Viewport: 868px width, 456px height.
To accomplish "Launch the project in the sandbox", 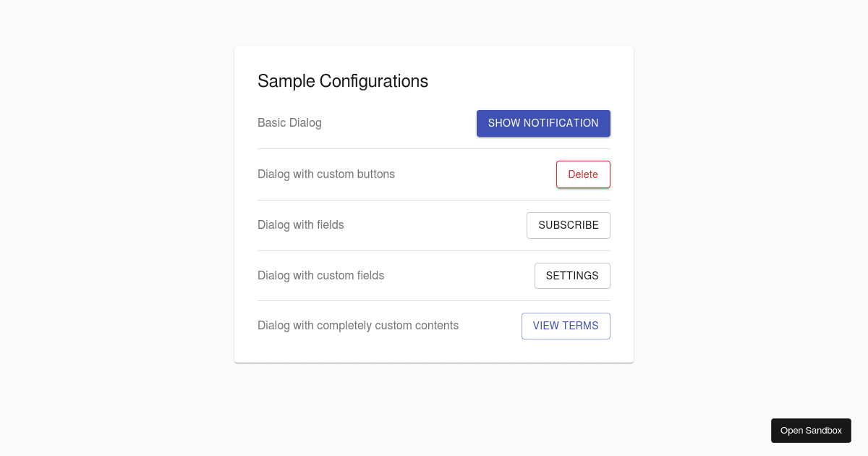I will coord(811,430).
